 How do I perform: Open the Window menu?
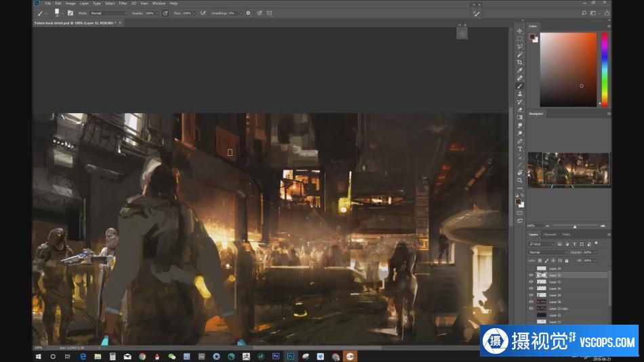(159, 3)
